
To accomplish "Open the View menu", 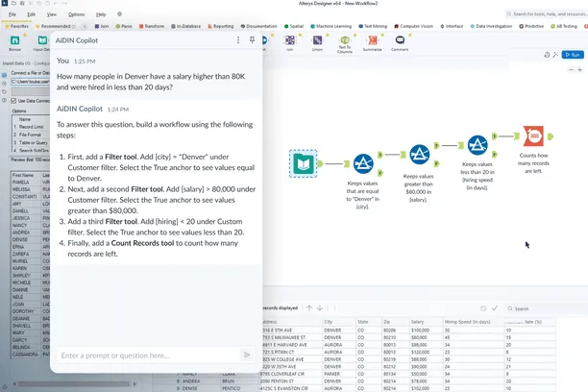I will (x=51, y=14).
